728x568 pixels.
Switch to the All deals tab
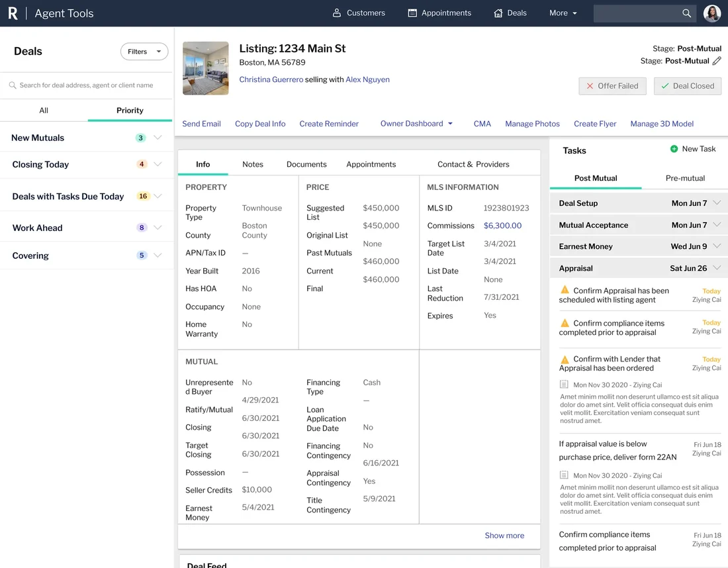tap(44, 110)
